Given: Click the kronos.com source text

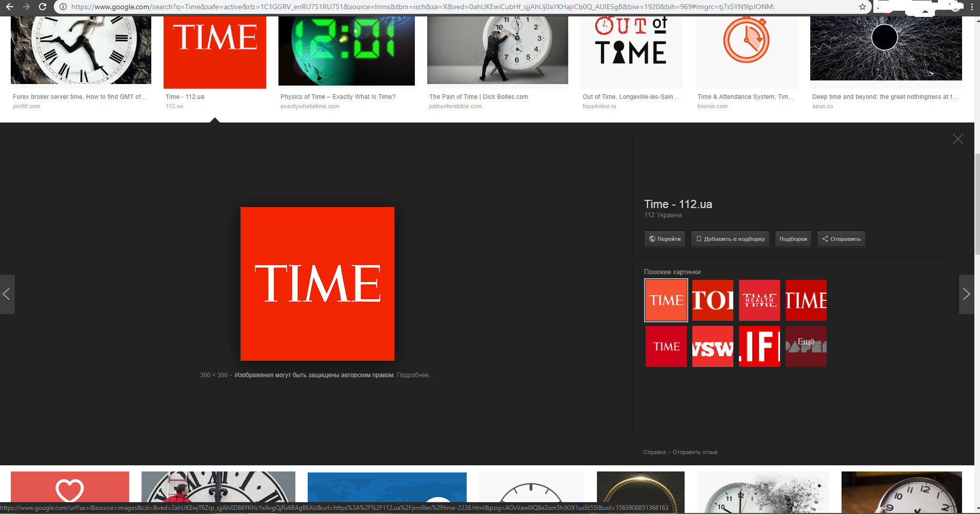Looking at the screenshot, I should point(712,107).
